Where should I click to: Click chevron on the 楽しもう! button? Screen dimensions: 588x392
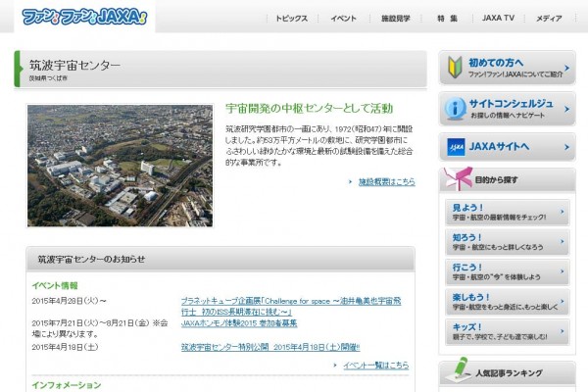[563, 301]
